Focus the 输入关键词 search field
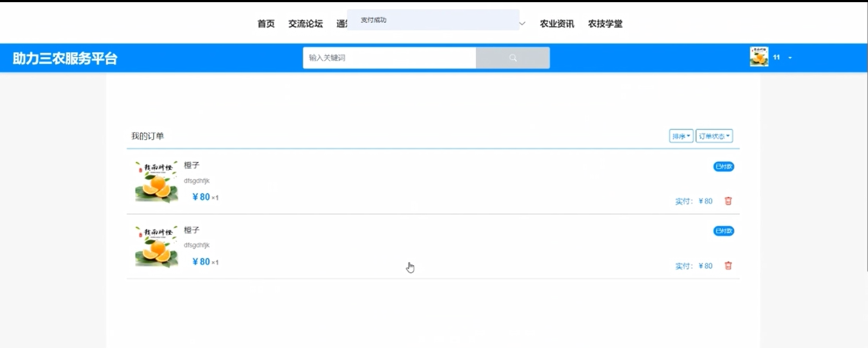Viewport: 868px width, 348px height. 389,58
